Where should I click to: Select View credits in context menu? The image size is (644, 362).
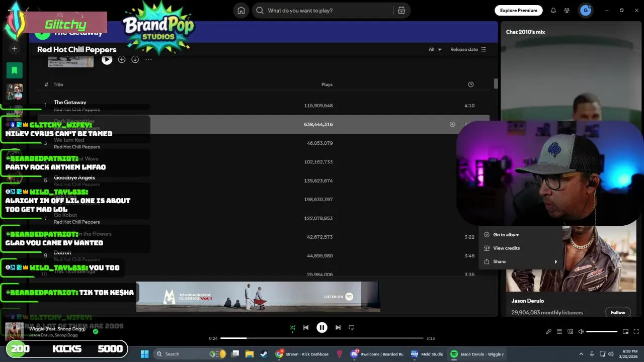pos(521,248)
